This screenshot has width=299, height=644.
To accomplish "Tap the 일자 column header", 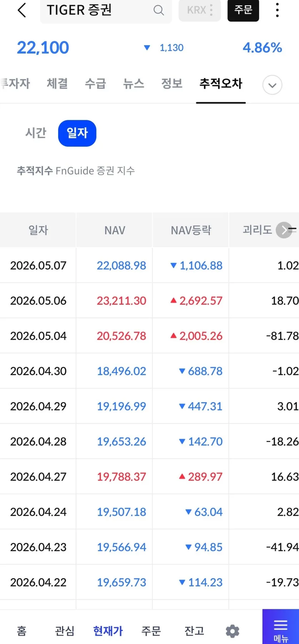I will 38,230.
